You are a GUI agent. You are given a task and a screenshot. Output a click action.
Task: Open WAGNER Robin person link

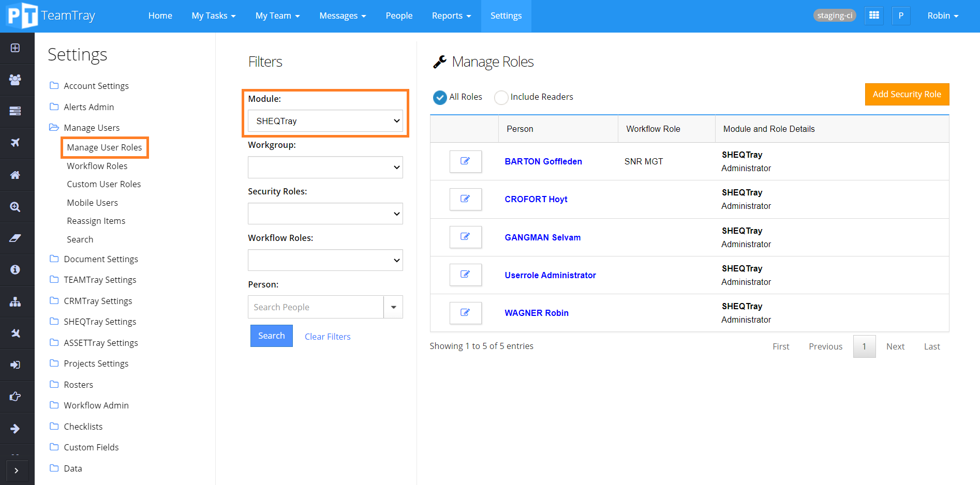[x=537, y=313]
